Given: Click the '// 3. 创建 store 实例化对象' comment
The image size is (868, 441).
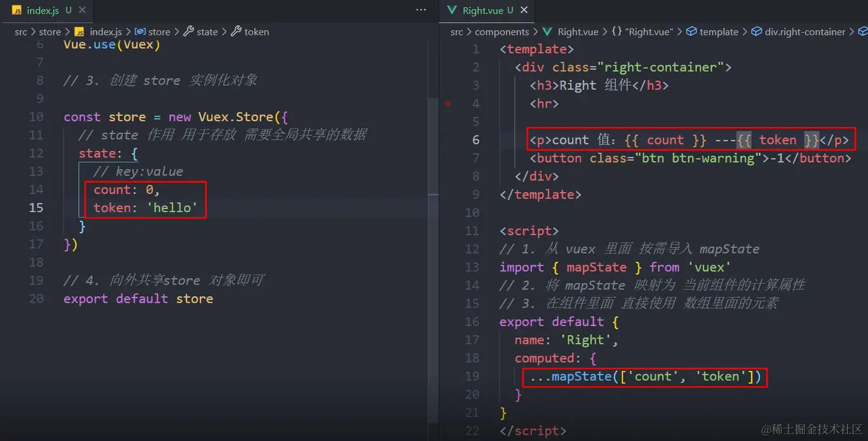Looking at the screenshot, I should [x=161, y=81].
